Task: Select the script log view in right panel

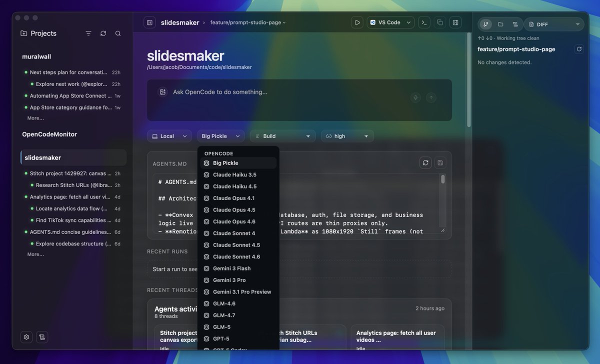Action: tap(515, 24)
